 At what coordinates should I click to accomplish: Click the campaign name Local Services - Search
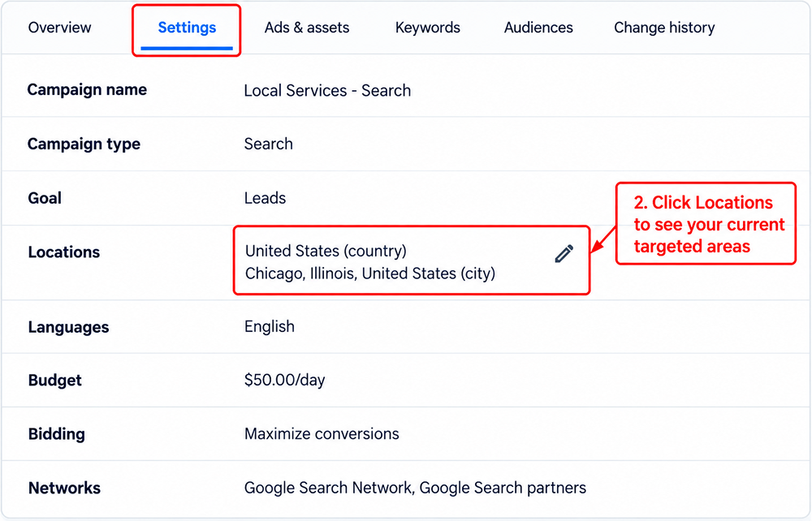(x=327, y=91)
